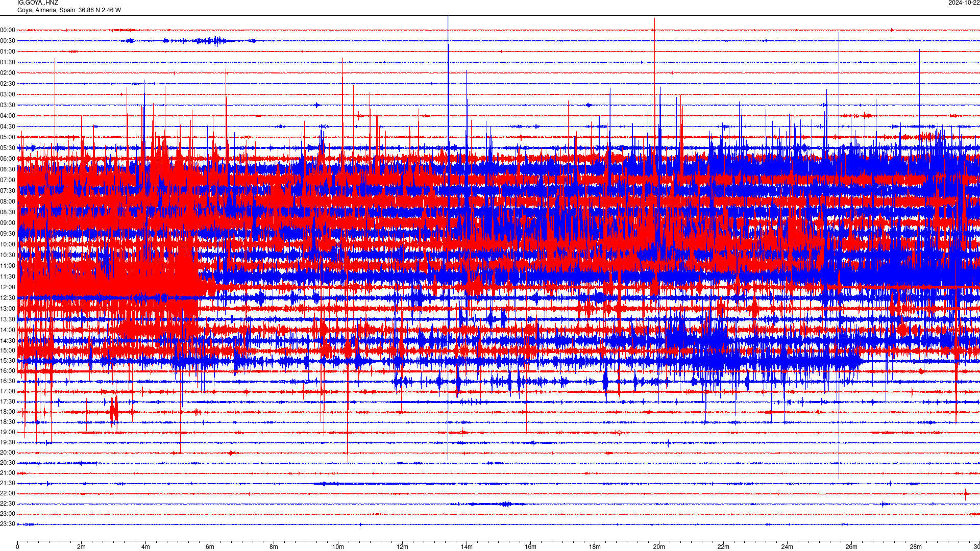Select the 14:00 time row label
980x551 pixels.
click(8, 330)
